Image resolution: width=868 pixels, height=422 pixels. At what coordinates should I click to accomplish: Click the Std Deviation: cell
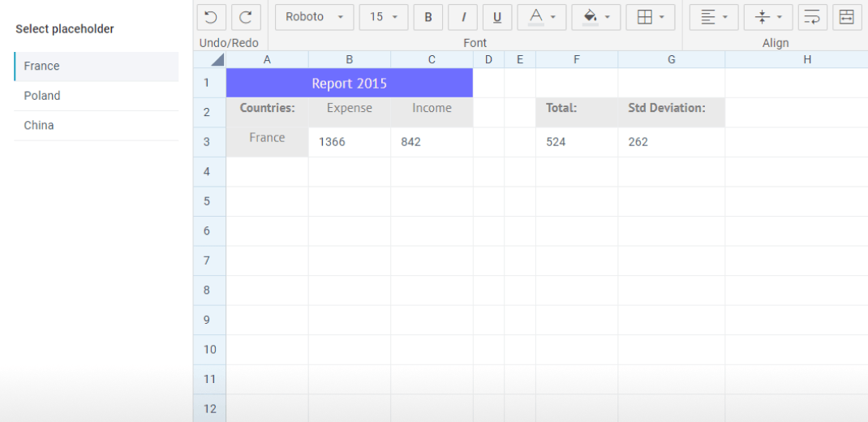672,113
